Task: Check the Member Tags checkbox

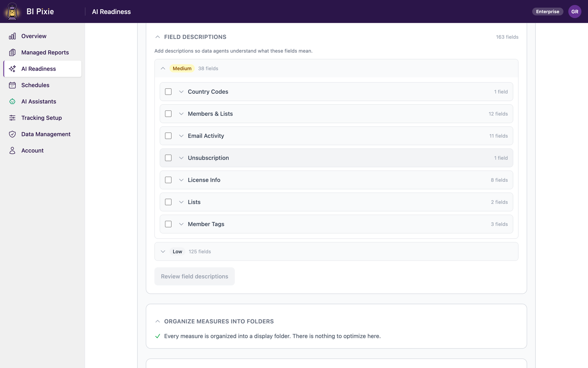Action: (168, 224)
